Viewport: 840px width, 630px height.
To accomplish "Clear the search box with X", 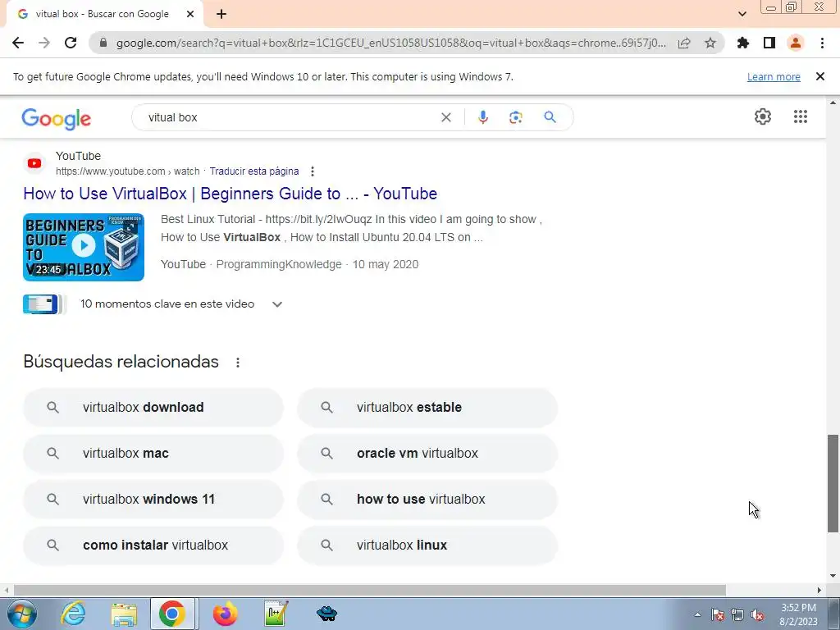I will pyautogui.click(x=445, y=117).
